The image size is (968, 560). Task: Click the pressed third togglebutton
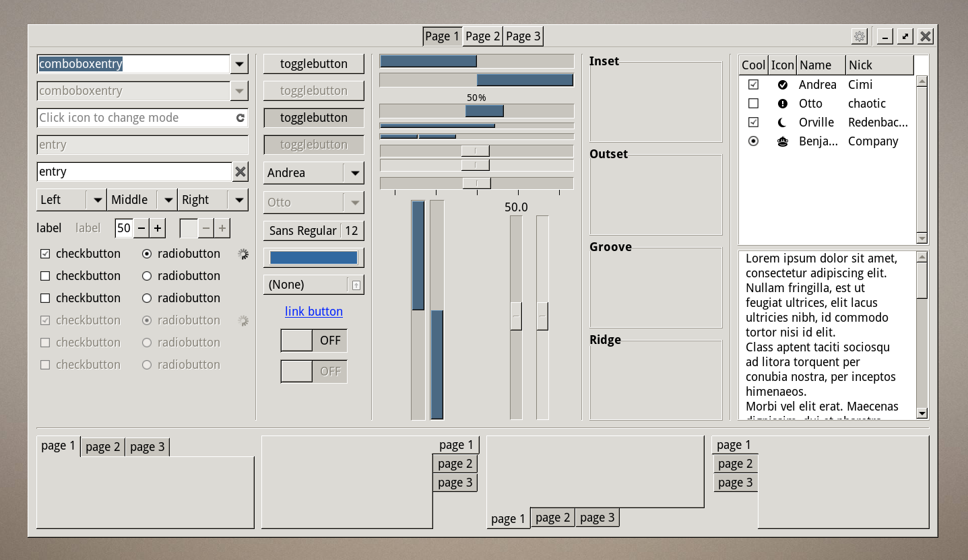(x=314, y=118)
